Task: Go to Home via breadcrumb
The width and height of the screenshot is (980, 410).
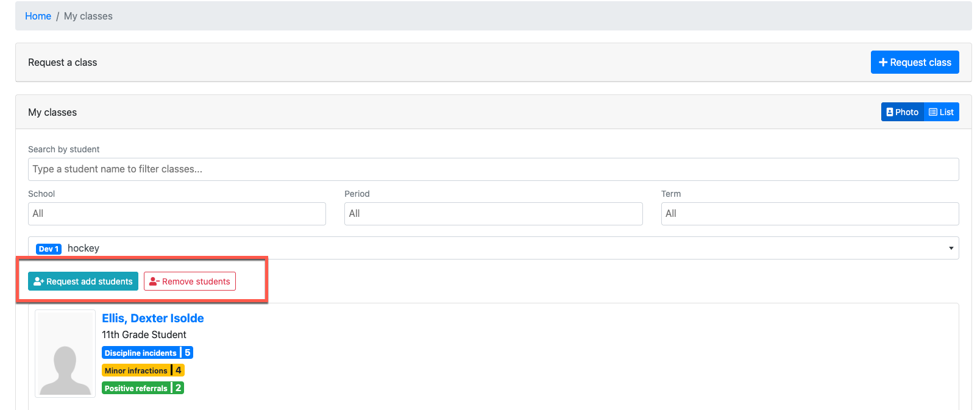Action: click(x=38, y=16)
